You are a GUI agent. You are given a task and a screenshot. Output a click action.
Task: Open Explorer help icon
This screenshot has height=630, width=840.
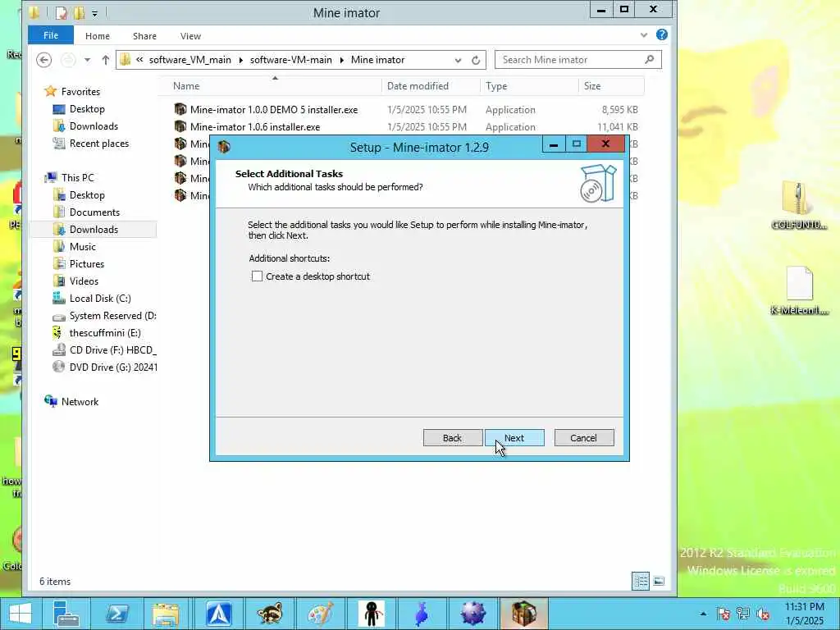pos(662,34)
